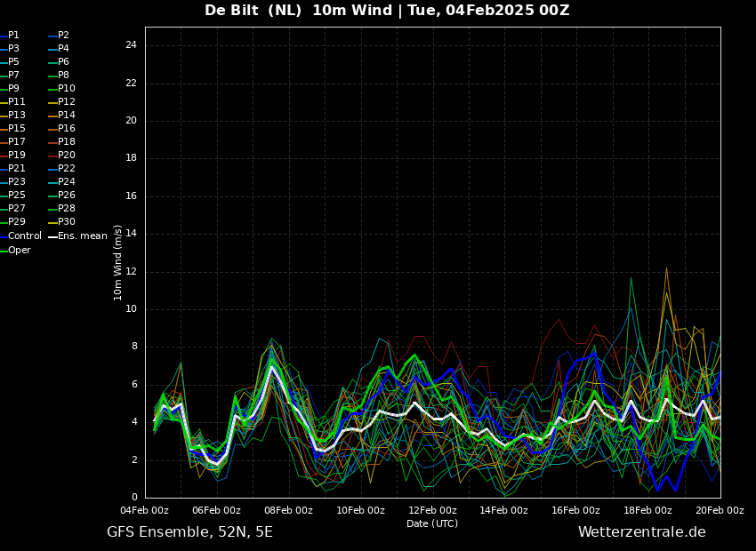This screenshot has width=756, height=551.
Task: Click the Ens. mean legend entry
Action: click(82, 236)
